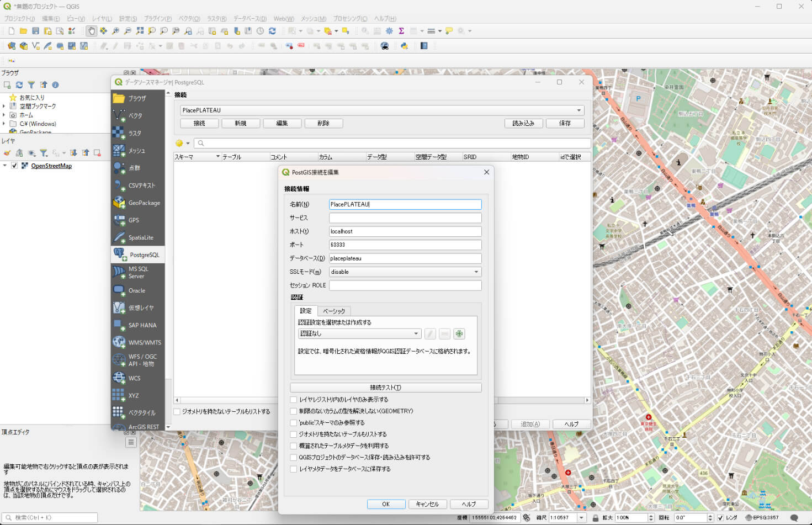
Task: Select Raster in Data Source Manager sidebar
Action: 138,133
